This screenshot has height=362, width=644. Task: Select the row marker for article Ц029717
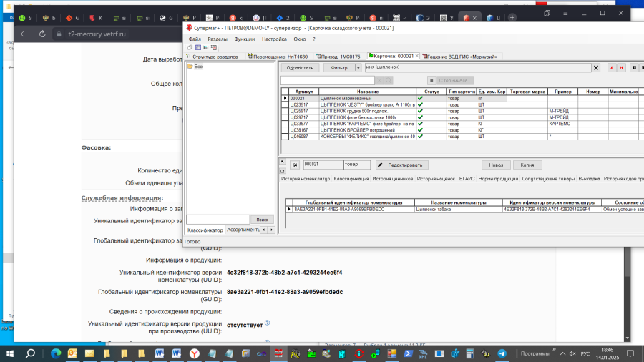point(285,117)
